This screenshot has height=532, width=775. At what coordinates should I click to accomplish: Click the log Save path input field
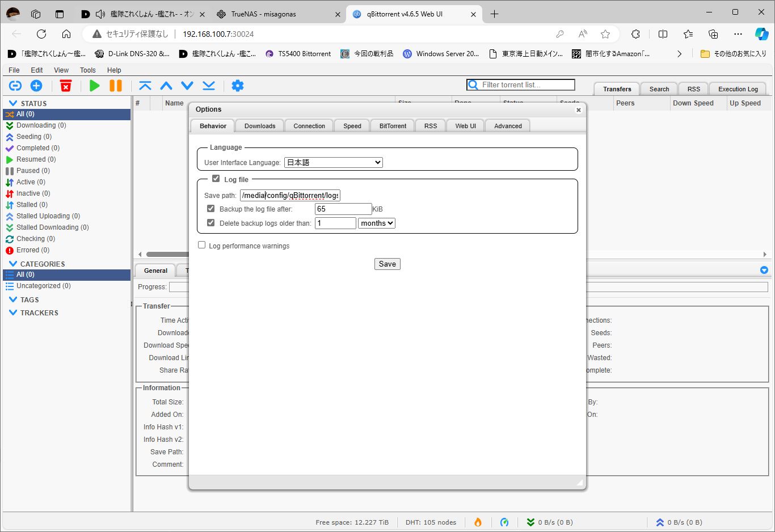[290, 195]
